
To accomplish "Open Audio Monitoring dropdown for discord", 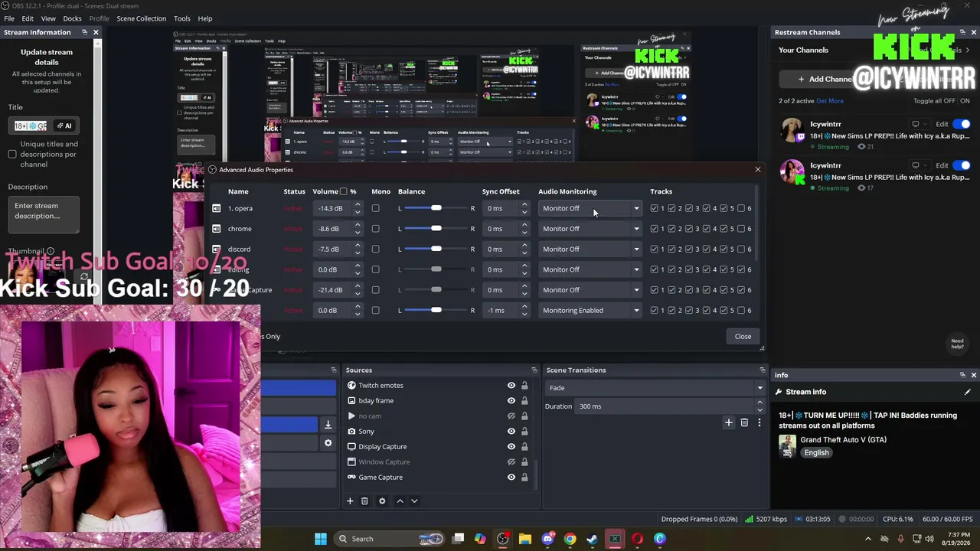I will click(590, 249).
